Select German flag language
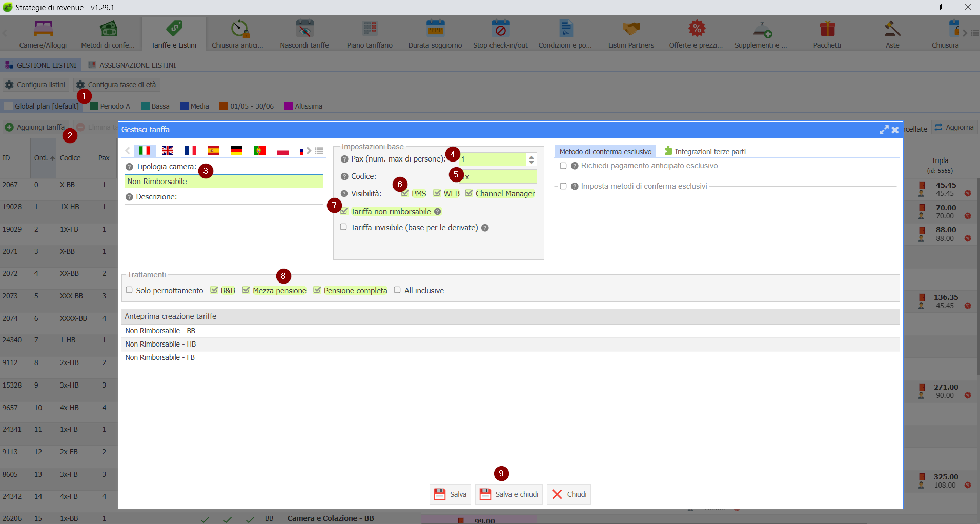The height and width of the screenshot is (524, 980). 237,151
